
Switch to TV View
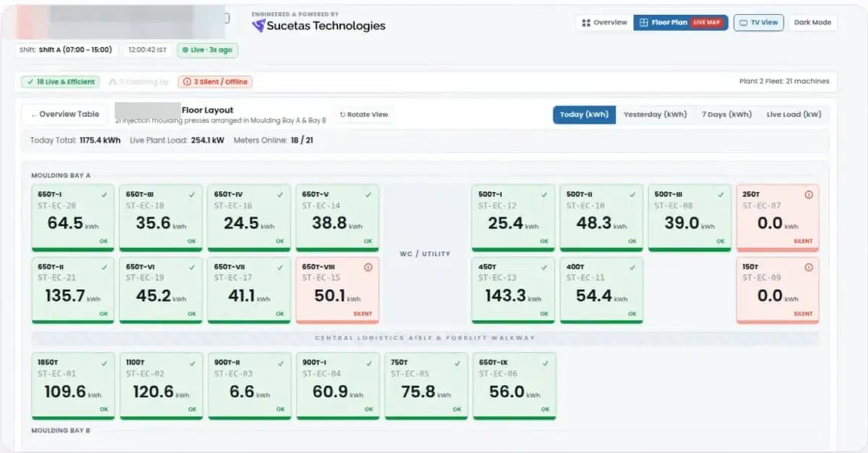[759, 22]
